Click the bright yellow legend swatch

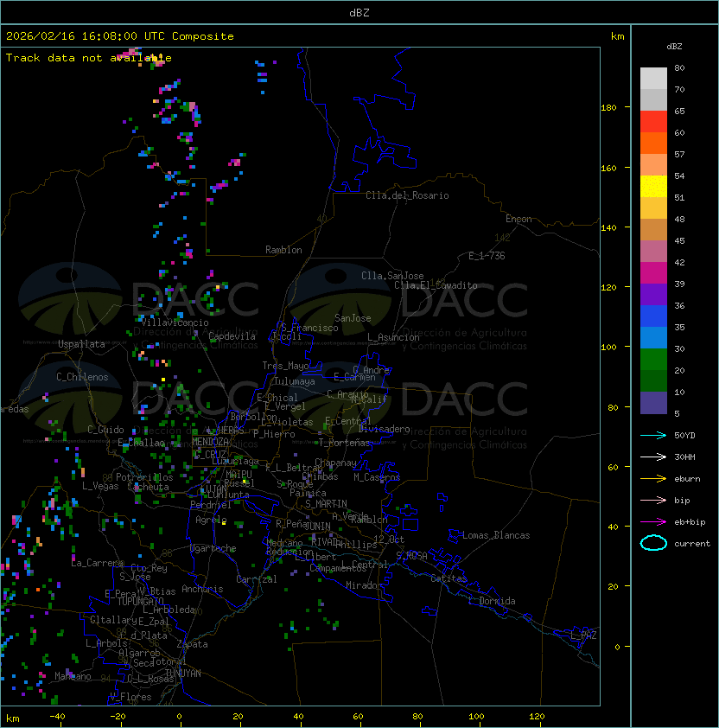click(653, 187)
